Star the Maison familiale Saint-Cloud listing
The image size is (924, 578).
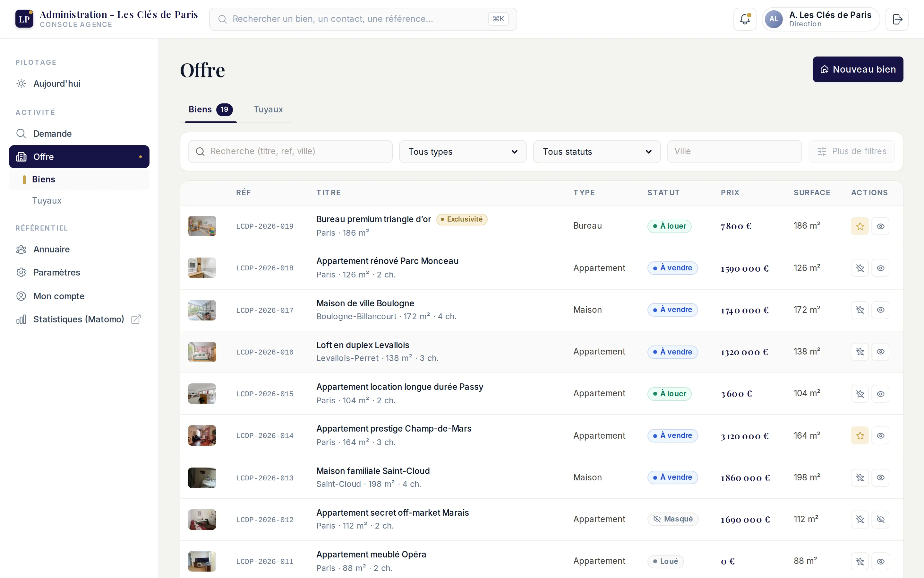860,477
